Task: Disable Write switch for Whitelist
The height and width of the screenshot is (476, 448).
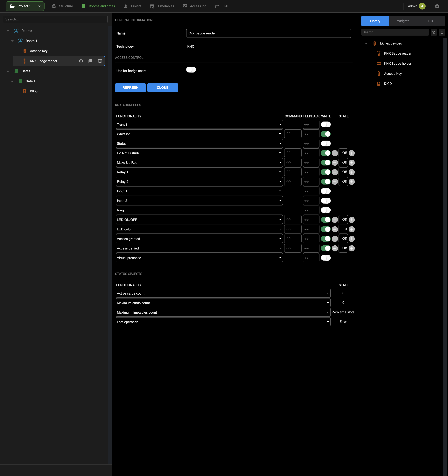Action: pyautogui.click(x=326, y=134)
